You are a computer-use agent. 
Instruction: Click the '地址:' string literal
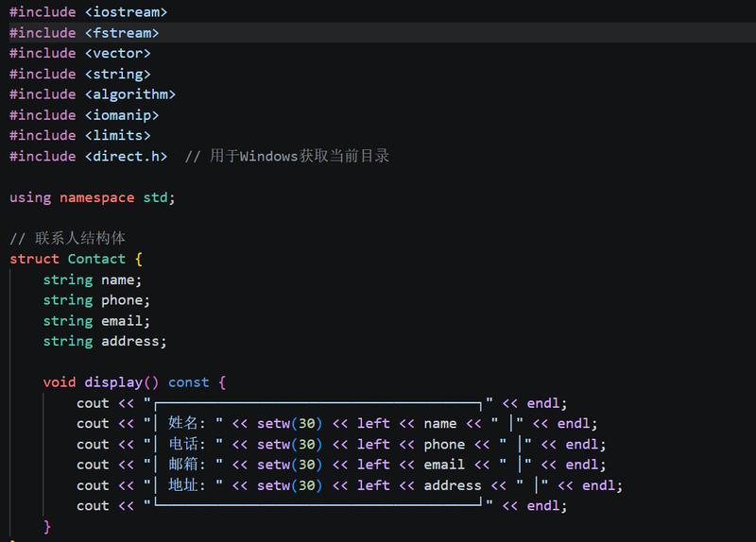[x=186, y=484]
